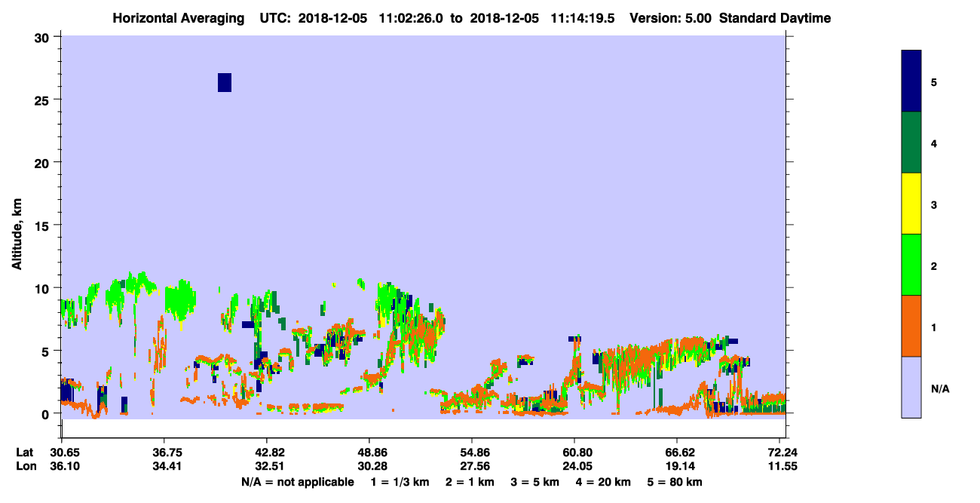Screen dimensions: 980x503
Task: Click 'Standard Daytime' in the title
Action: pyautogui.click(x=775, y=18)
